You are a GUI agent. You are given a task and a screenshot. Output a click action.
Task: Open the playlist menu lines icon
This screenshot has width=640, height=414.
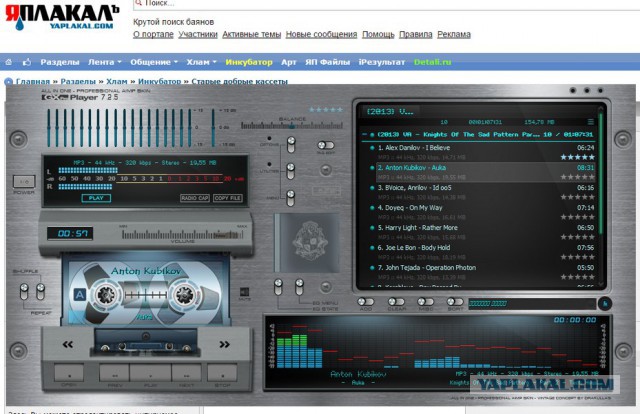[590, 122]
